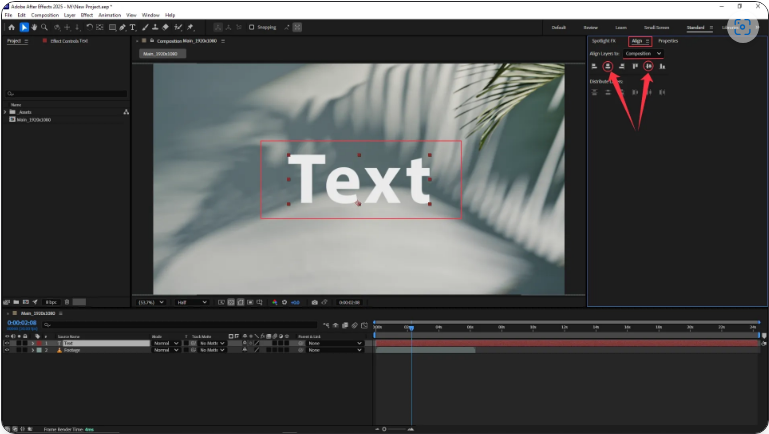Image resolution: width=769 pixels, height=434 pixels.
Task: Select the Eraser tool
Action: [x=165, y=27]
